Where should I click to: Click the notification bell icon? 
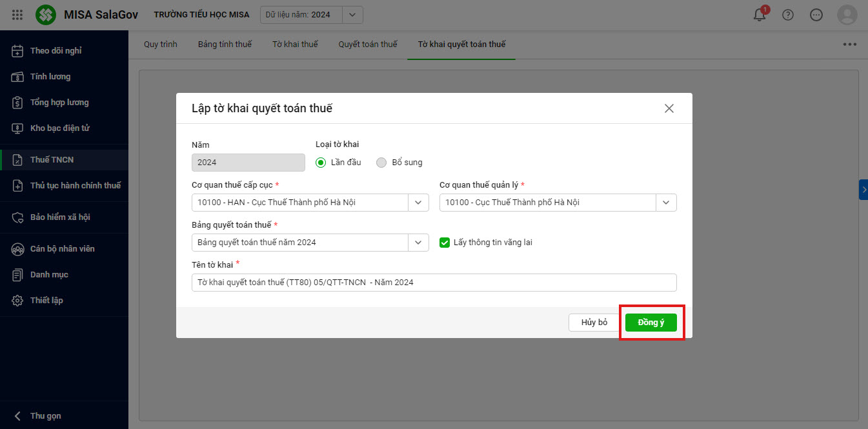[x=760, y=15]
